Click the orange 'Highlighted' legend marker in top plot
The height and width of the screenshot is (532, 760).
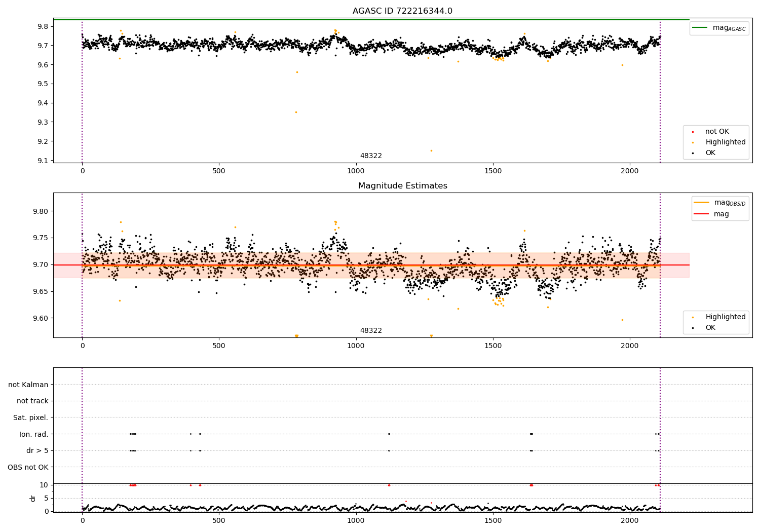click(x=693, y=142)
